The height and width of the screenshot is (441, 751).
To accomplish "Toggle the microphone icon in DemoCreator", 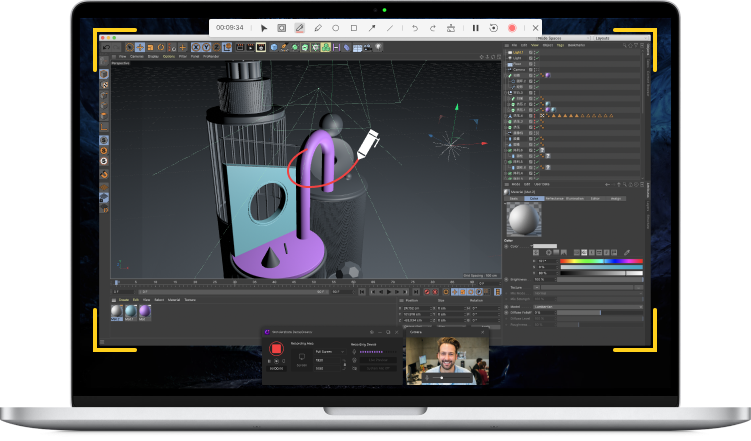I will pyautogui.click(x=354, y=351).
